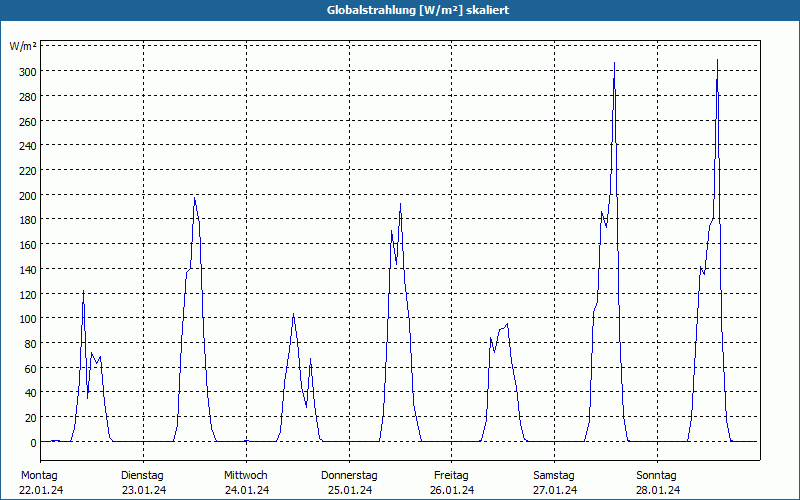Viewport: 800px width, 500px height.
Task: Click the 120 y-axis value
Action: pos(27,294)
